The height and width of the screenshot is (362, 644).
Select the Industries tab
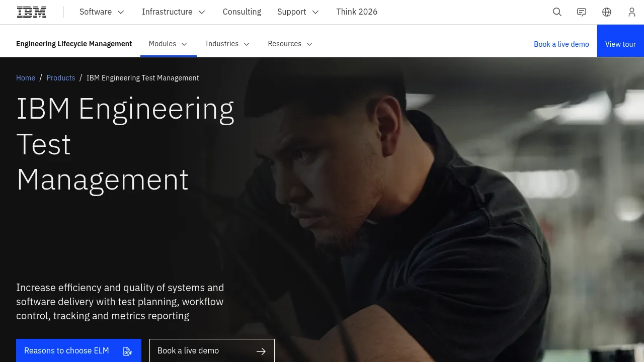[228, 44]
